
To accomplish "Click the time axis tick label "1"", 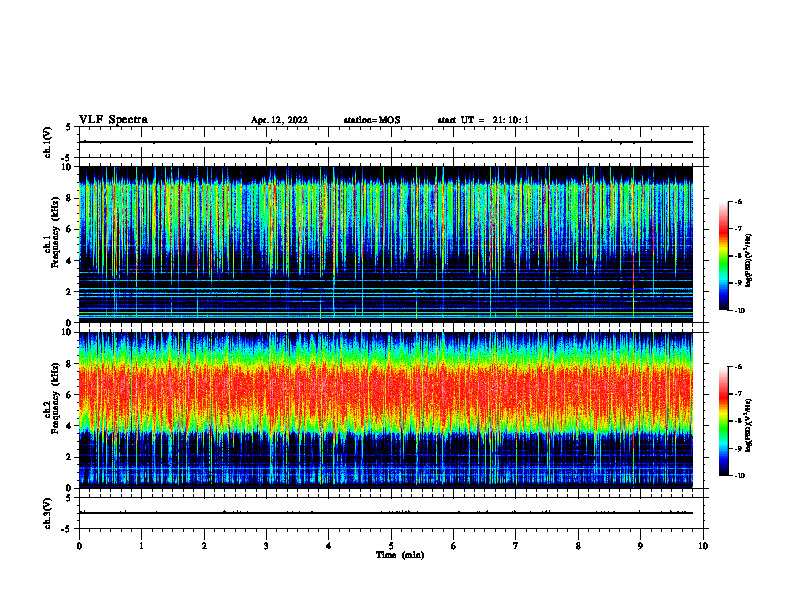I will [141, 546].
